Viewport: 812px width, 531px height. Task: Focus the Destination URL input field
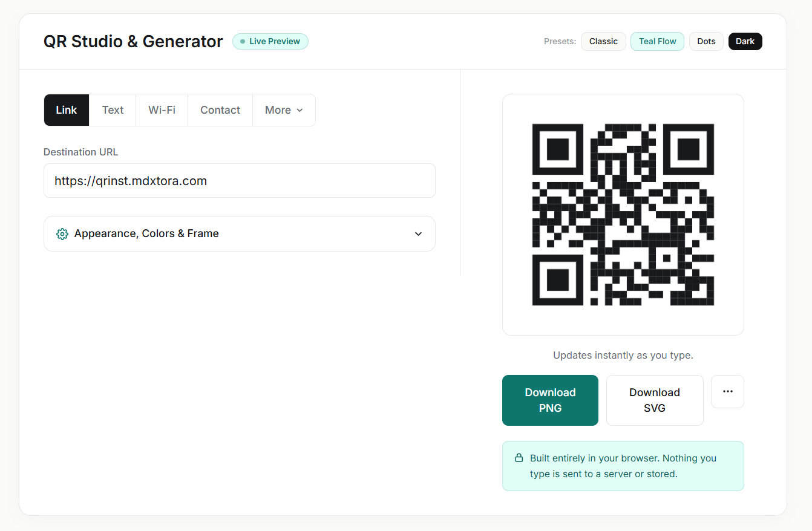[x=240, y=180]
